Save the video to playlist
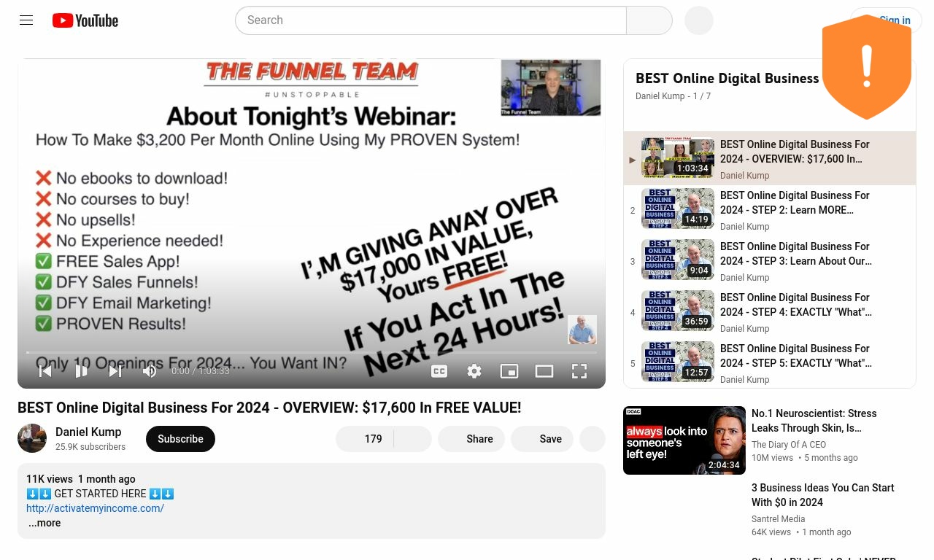The height and width of the screenshot is (560, 934). 542,439
